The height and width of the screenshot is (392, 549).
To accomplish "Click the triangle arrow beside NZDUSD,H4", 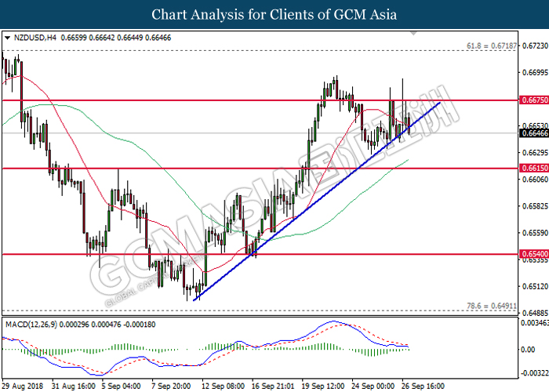I will 7,37.
